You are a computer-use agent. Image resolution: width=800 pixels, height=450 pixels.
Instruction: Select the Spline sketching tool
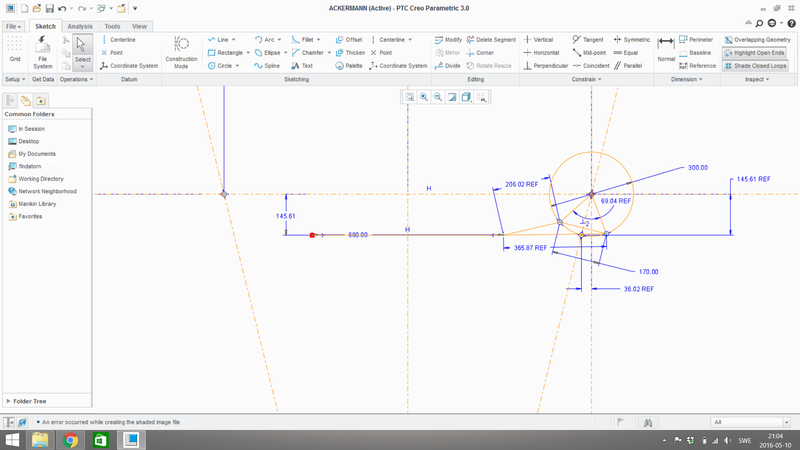pyautogui.click(x=265, y=66)
